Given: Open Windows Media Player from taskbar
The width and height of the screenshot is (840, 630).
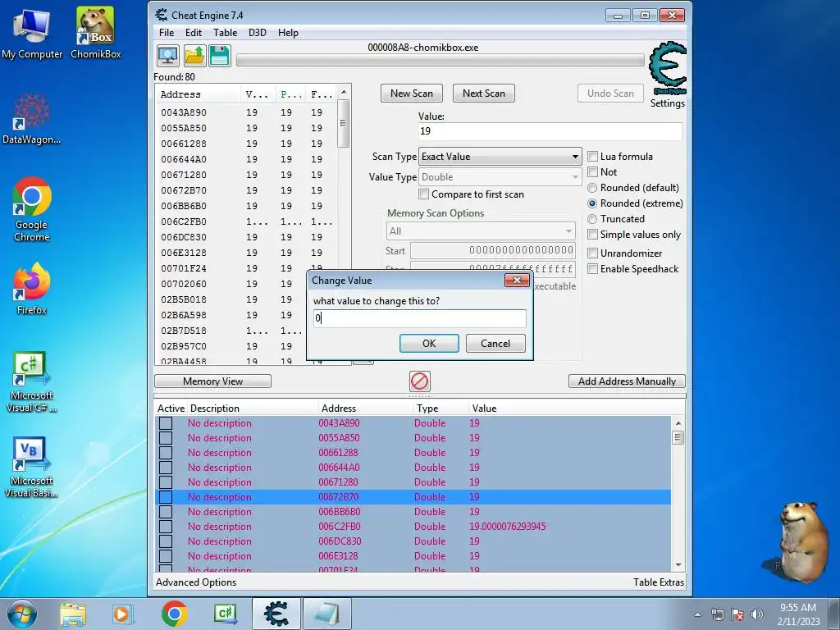Looking at the screenshot, I should tap(122, 614).
